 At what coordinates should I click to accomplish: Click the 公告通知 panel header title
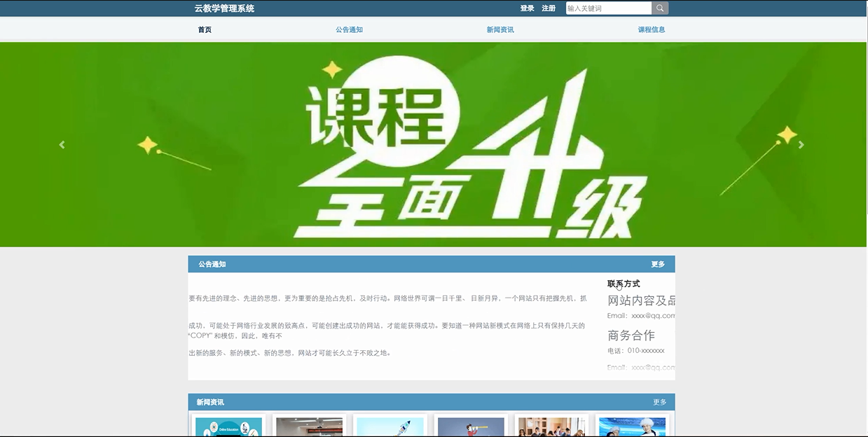(212, 264)
